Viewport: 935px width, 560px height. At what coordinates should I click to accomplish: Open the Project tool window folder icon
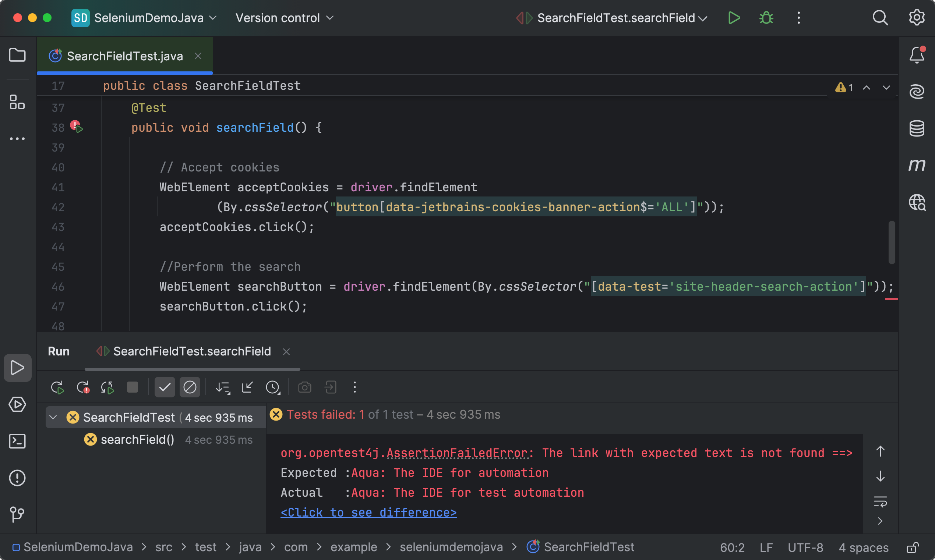pos(17,55)
